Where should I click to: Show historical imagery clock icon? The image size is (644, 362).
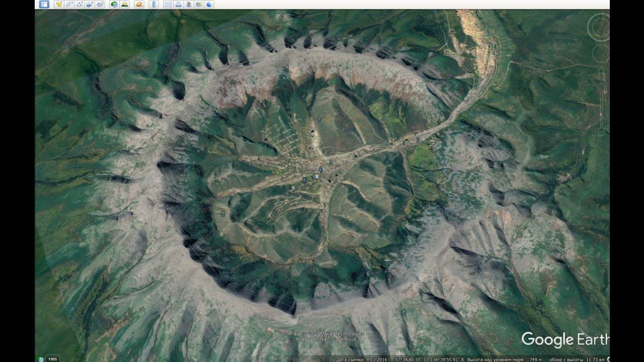coord(114,5)
